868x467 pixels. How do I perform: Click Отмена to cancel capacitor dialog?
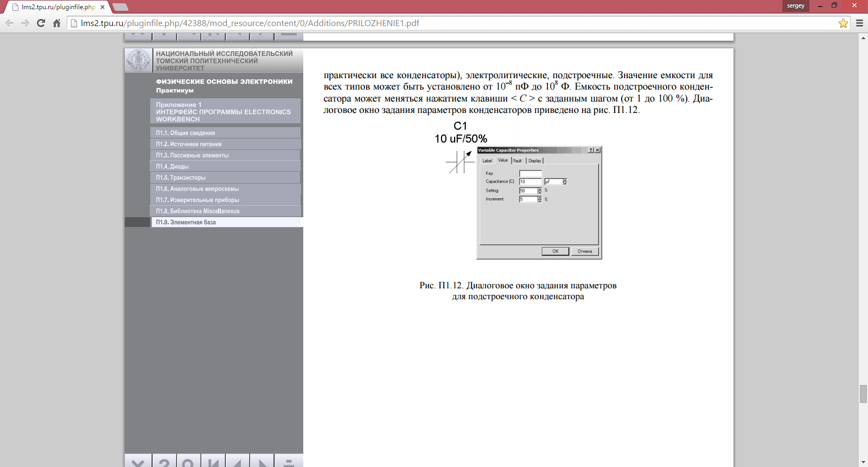pyautogui.click(x=585, y=251)
